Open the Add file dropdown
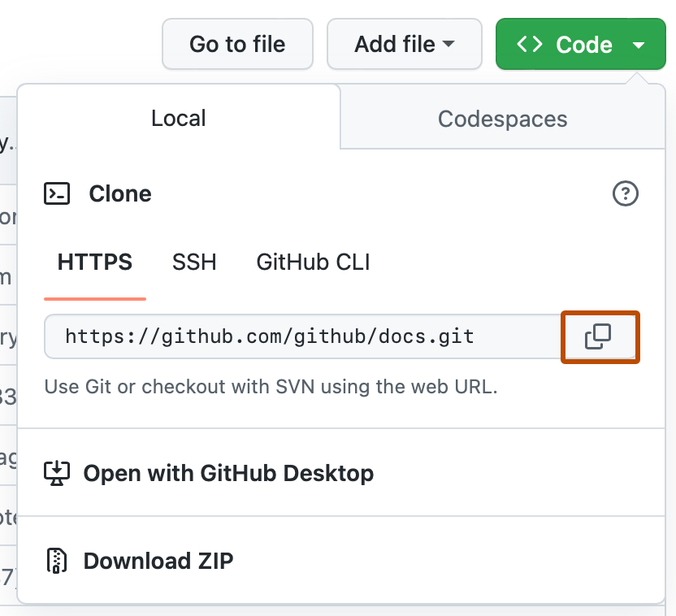Viewport: 676px width, 616px height. (404, 44)
